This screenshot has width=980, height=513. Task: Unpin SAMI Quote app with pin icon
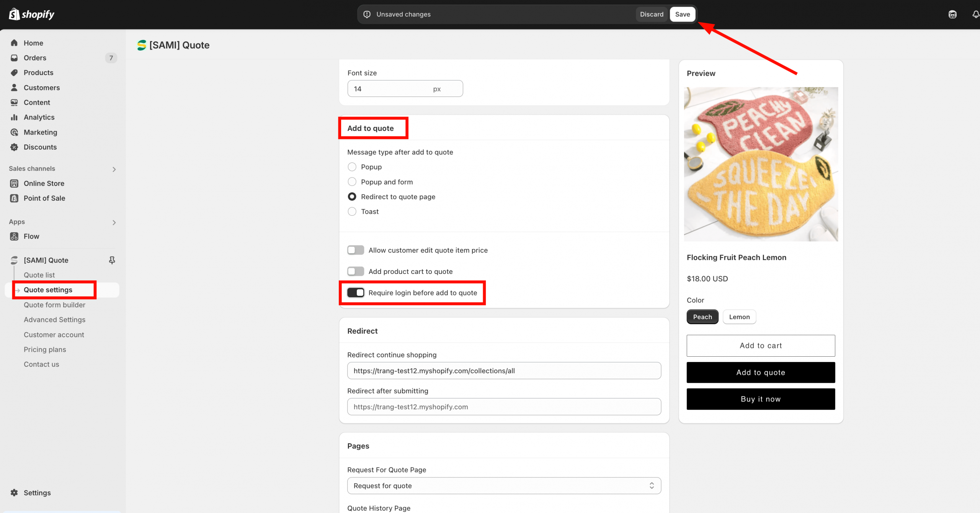[x=112, y=260]
